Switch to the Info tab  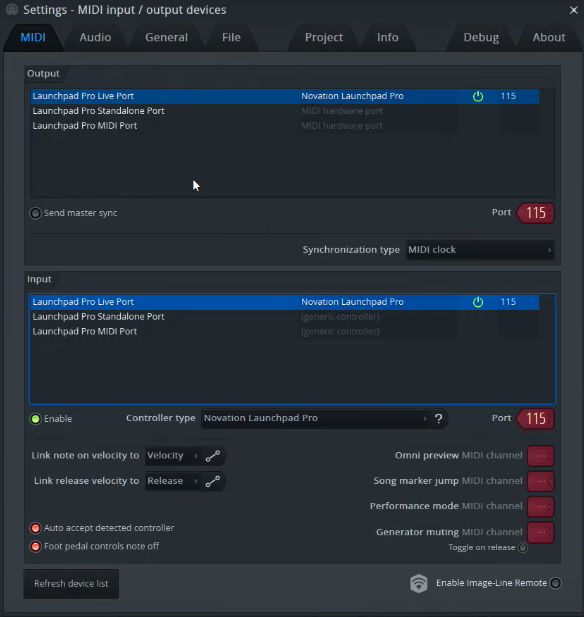tap(388, 37)
